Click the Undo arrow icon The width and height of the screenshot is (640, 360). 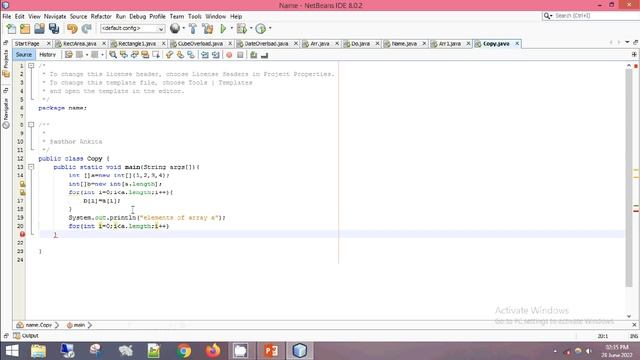point(72,29)
